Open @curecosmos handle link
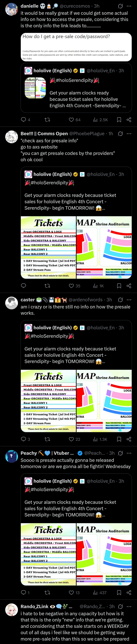The image size is (137, 644). click(75, 6)
